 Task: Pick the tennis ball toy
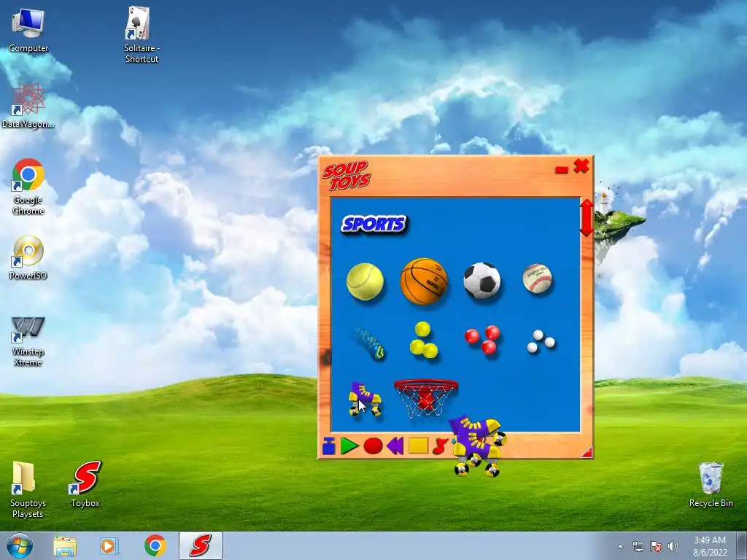(365, 281)
